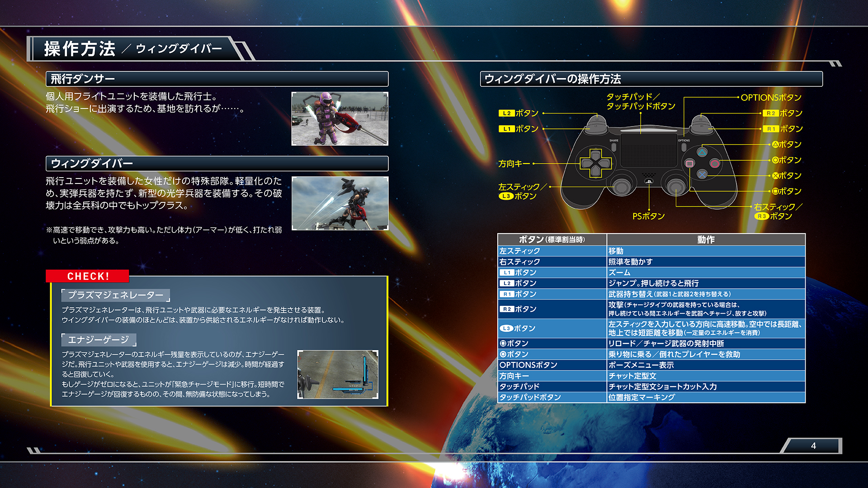Click the white L1 badge in the table
868x488 pixels.
tap(506, 272)
